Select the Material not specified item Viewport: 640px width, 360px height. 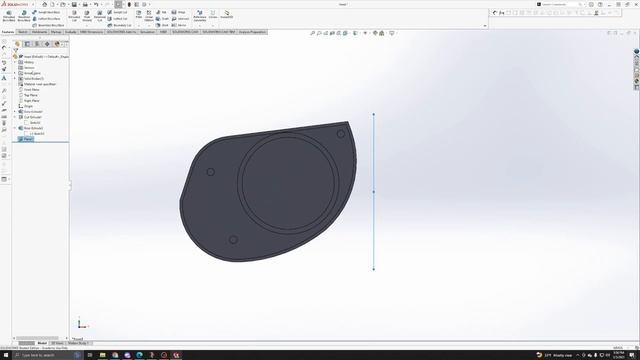[x=37, y=84]
